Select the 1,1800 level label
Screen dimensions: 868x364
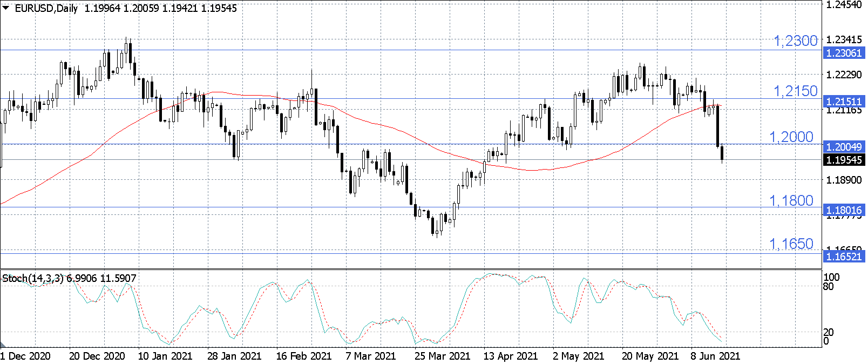click(791, 200)
